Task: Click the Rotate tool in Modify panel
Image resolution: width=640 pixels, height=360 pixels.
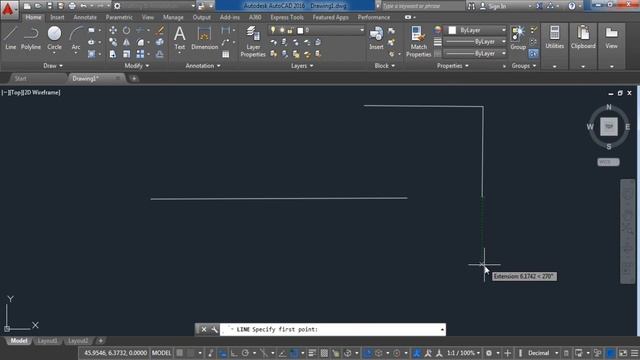Action: (x=127, y=30)
